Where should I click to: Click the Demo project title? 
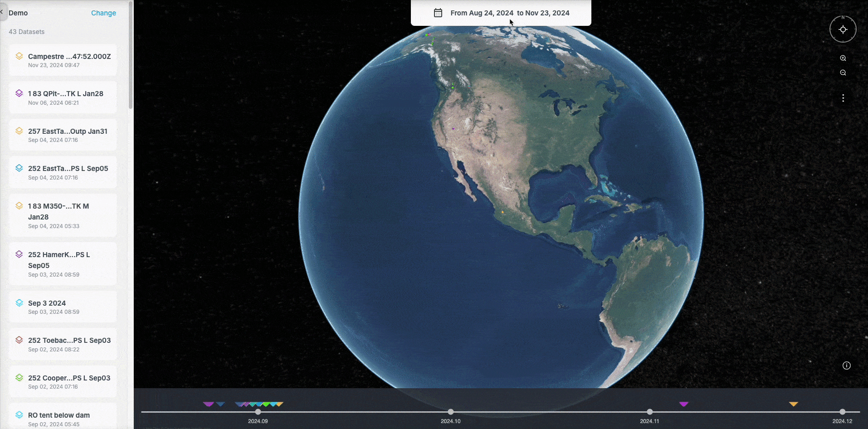18,13
